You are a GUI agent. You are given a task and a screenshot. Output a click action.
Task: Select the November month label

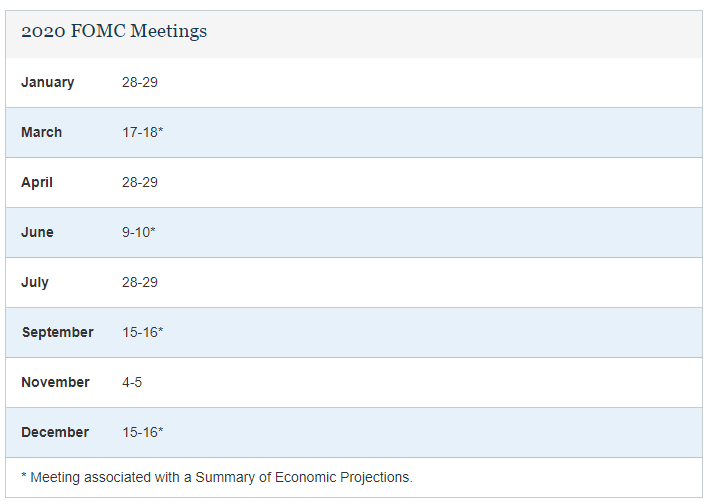56,382
